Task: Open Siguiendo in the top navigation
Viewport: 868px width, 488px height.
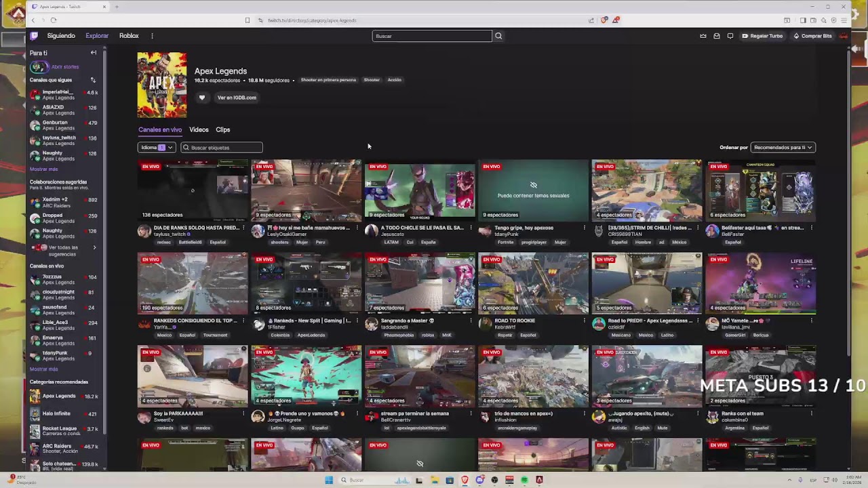Action: coord(61,36)
